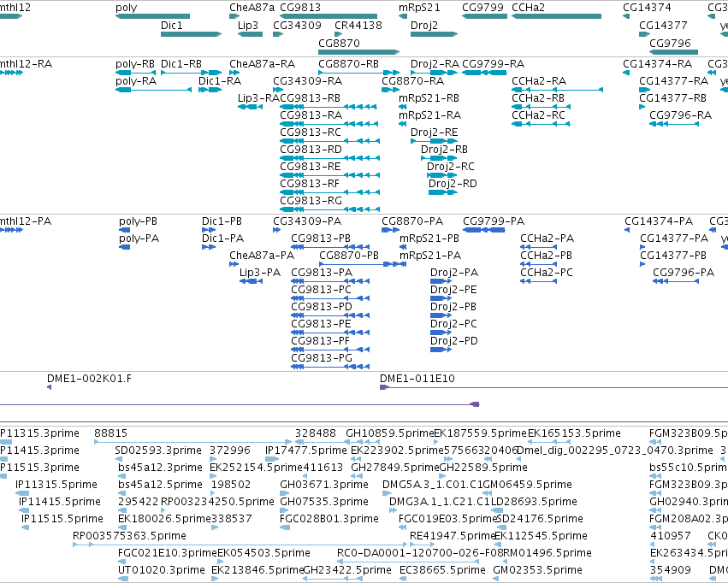The height and width of the screenshot is (583, 728).
Task: Select the CG9796-RA transcript
Action: coord(674,124)
